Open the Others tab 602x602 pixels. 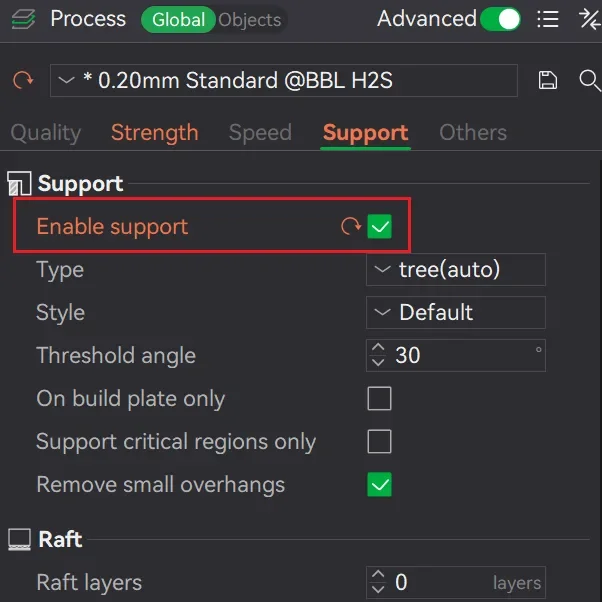coord(473,133)
